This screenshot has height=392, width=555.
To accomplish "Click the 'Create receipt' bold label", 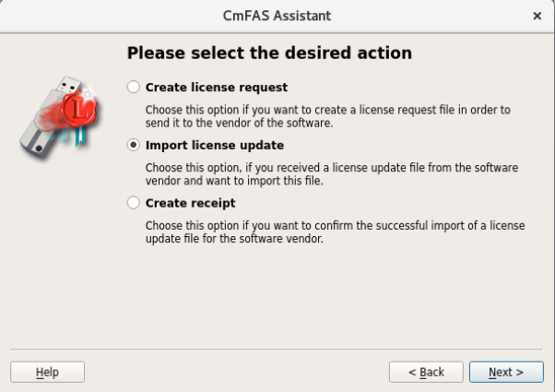I will pos(191,203).
